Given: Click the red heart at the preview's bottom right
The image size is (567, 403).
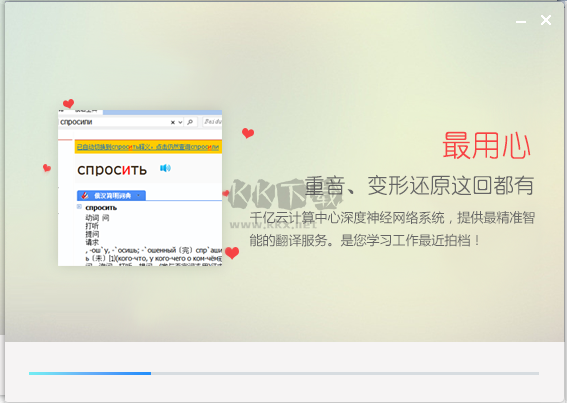Looking at the screenshot, I should tap(232, 253).
